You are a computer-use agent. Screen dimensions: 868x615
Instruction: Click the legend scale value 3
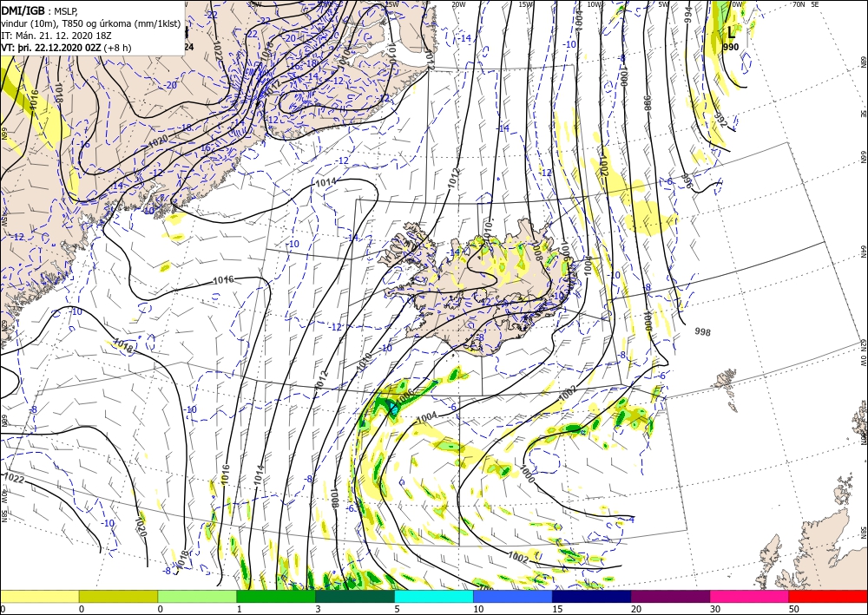pos(319,609)
